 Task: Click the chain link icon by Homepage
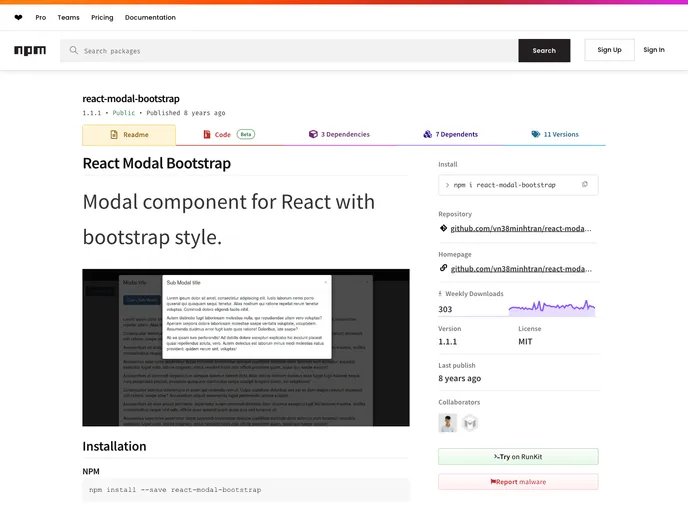(x=443, y=268)
